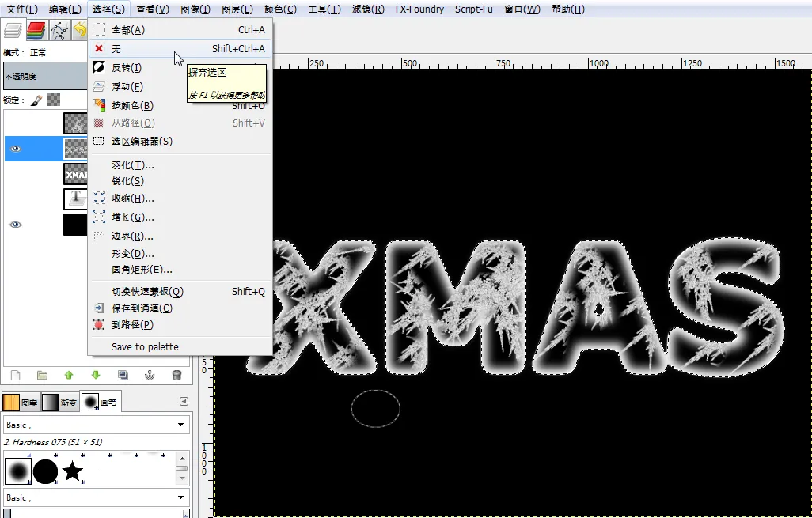Hide the black background layer eye icon
Viewport: 812px width, 518px height.
(x=16, y=224)
